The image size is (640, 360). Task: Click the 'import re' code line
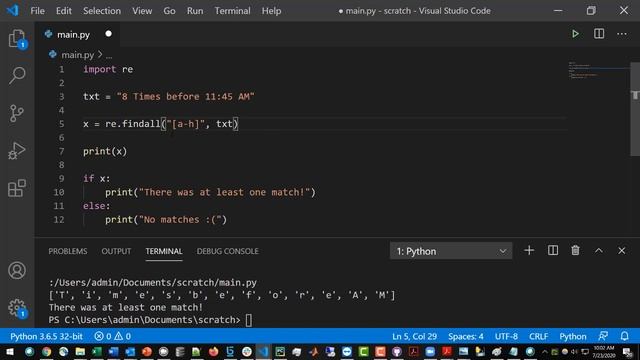108,69
